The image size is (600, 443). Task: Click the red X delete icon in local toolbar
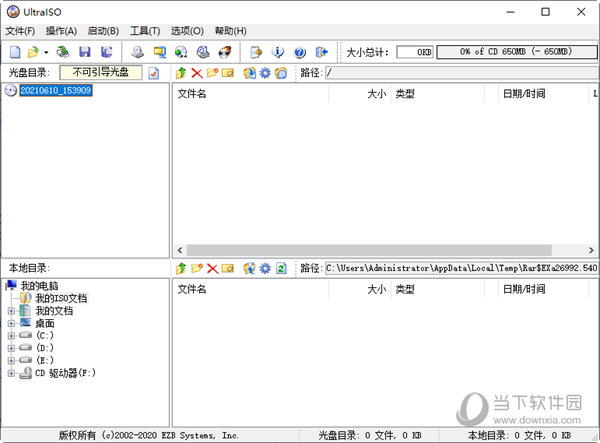[212, 268]
